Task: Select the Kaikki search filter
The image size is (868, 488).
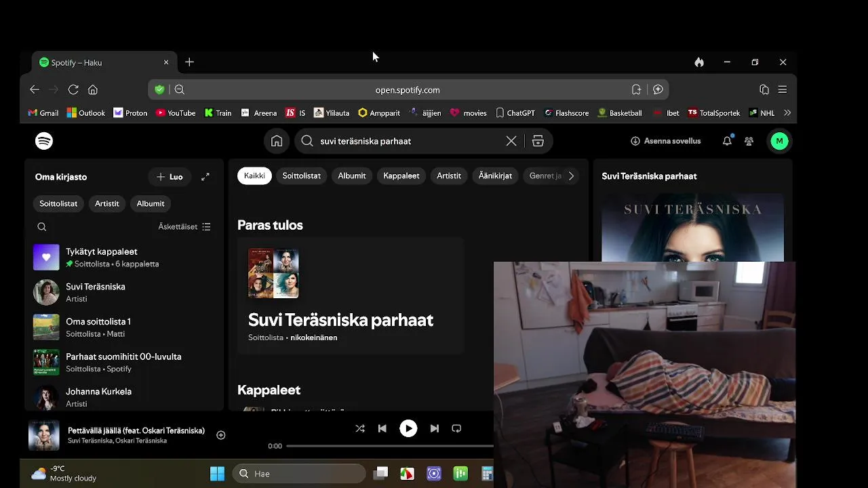Action: click(254, 176)
